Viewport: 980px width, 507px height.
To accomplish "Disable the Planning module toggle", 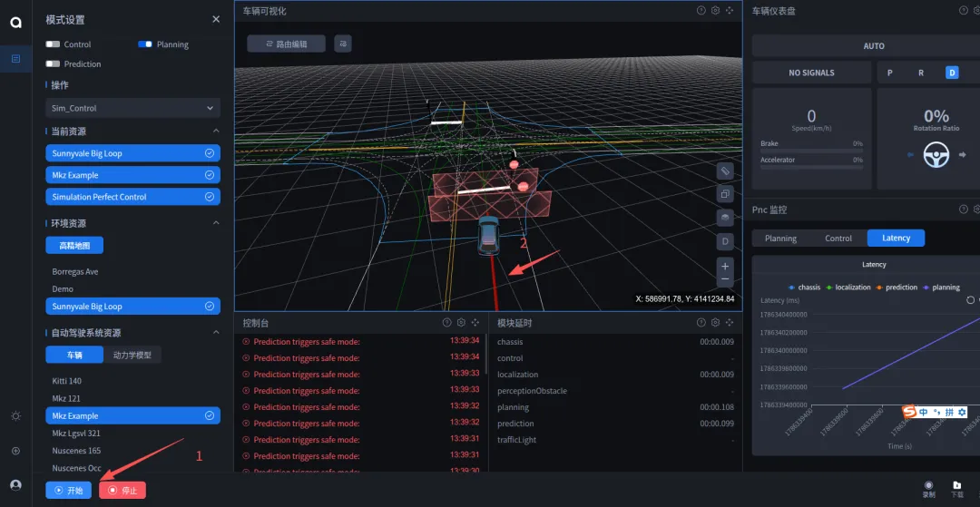I will tap(145, 44).
